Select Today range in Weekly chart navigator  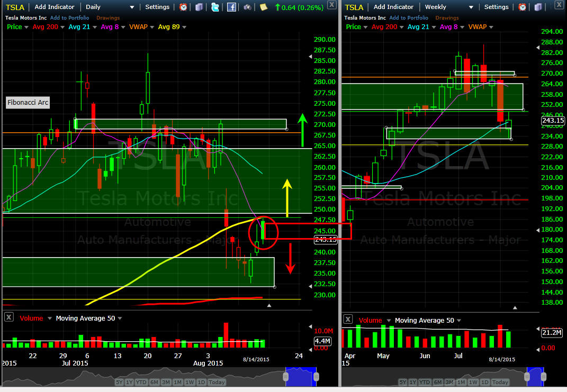tap(500, 382)
